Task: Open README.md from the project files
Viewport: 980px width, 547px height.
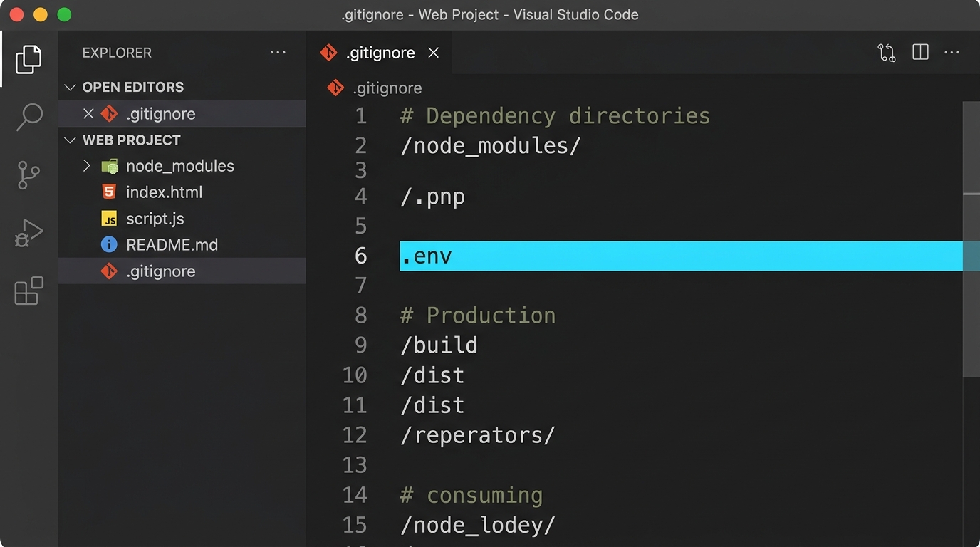Action: 172,245
